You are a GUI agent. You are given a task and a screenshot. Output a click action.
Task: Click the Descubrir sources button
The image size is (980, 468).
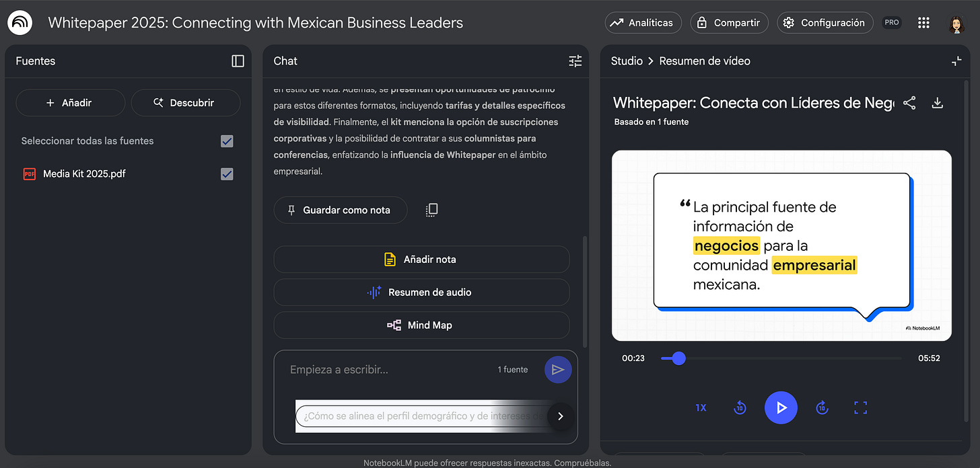(x=186, y=103)
